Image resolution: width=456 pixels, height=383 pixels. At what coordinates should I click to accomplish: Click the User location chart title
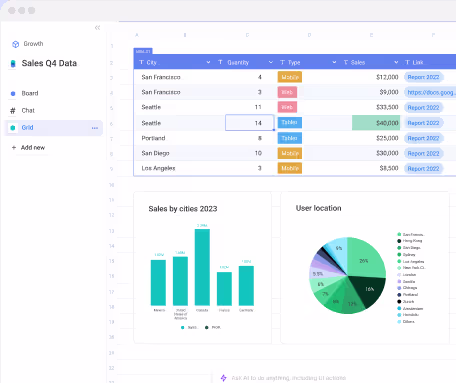(319, 208)
